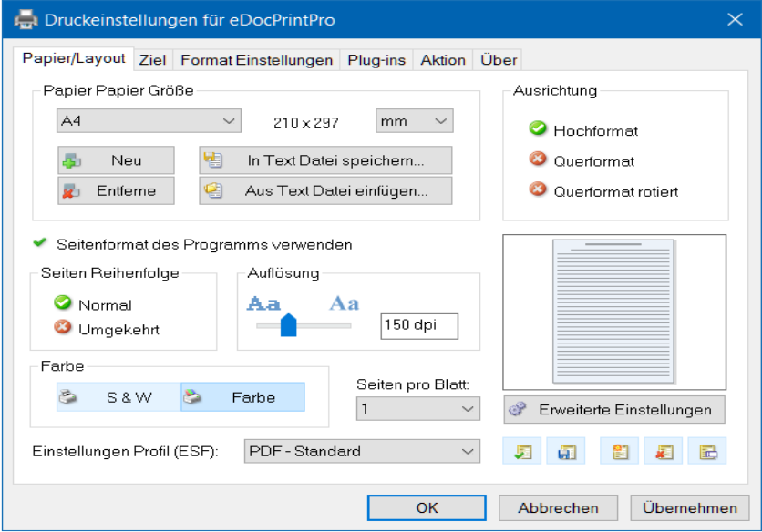This screenshot has width=762, height=532.
Task: Choose Hochformat orientation
Action: [583, 130]
